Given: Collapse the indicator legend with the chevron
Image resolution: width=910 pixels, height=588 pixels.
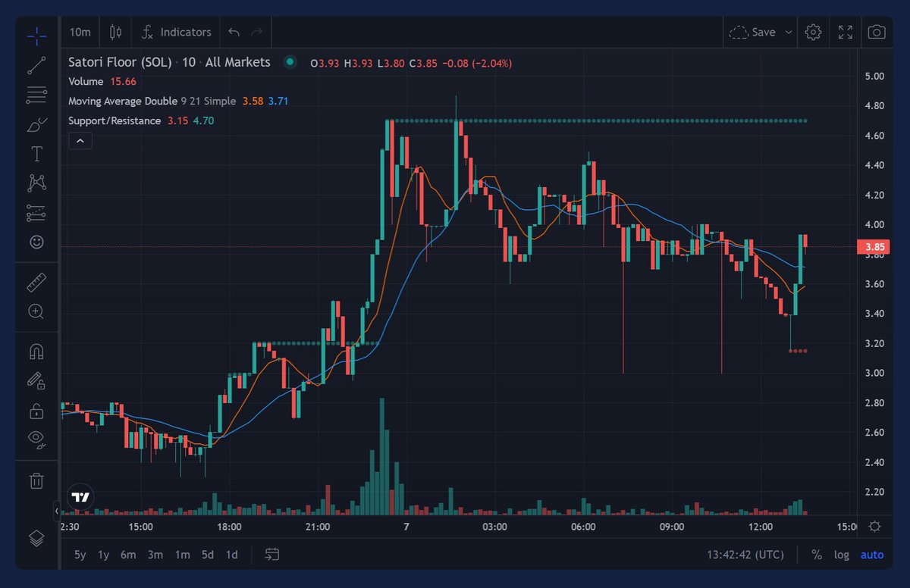Looking at the screenshot, I should [x=80, y=140].
